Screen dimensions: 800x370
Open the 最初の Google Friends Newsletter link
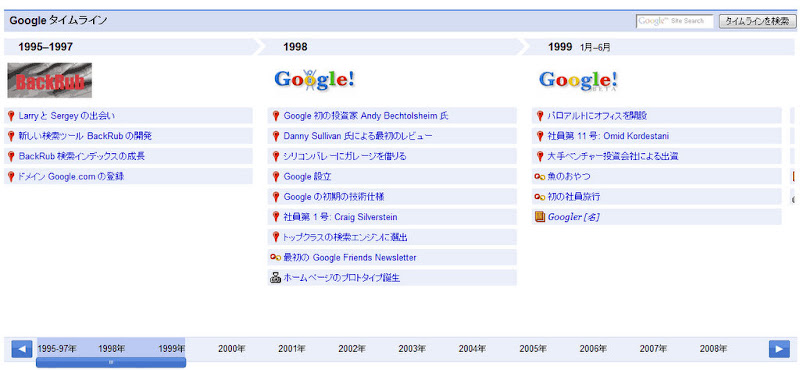pyautogui.click(x=349, y=258)
